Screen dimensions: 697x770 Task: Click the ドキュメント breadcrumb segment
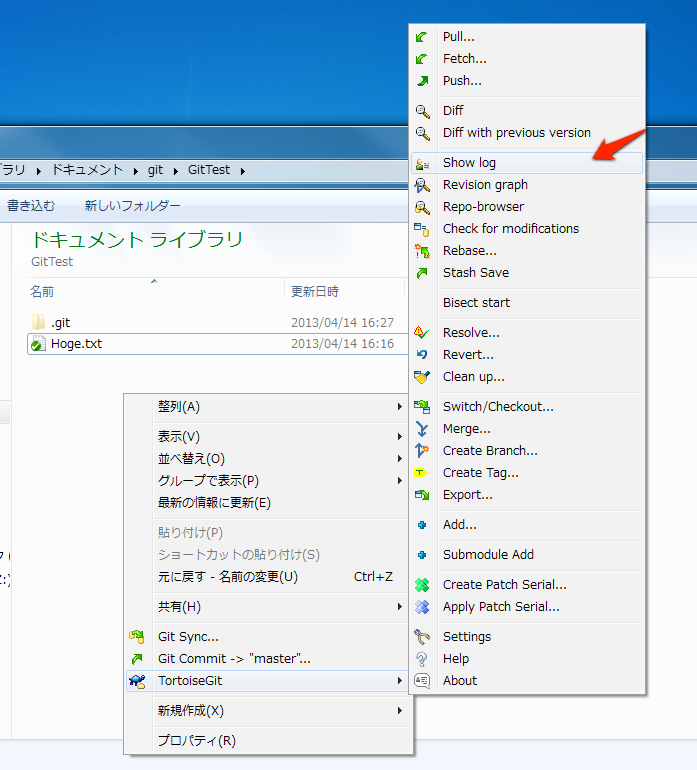click(87, 170)
